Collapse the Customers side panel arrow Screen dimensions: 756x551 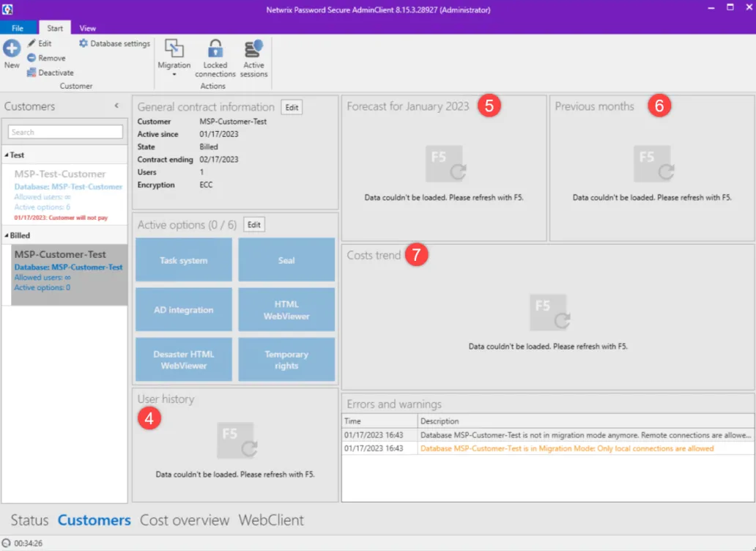click(116, 106)
